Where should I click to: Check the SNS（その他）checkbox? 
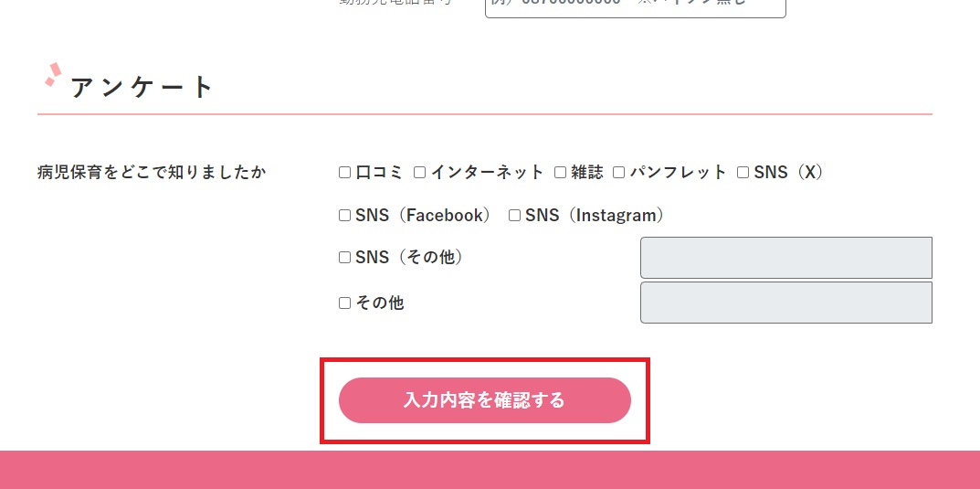pyautogui.click(x=344, y=258)
